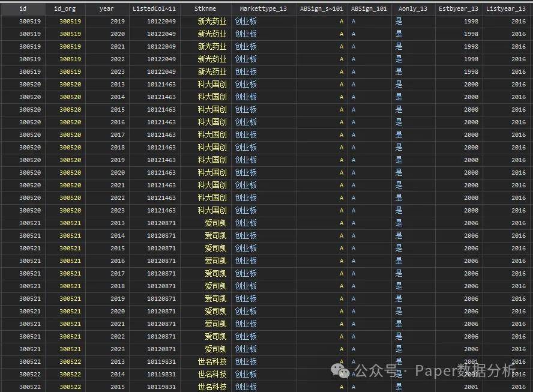This screenshot has width=533, height=392.
Task: Click id 300519 in the 2020 row
Action: coord(30,34)
